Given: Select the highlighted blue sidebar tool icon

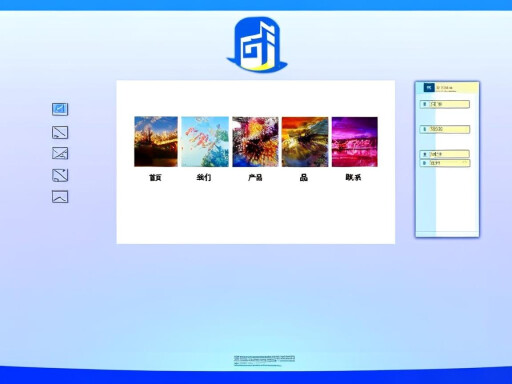Looking at the screenshot, I should coord(60,109).
